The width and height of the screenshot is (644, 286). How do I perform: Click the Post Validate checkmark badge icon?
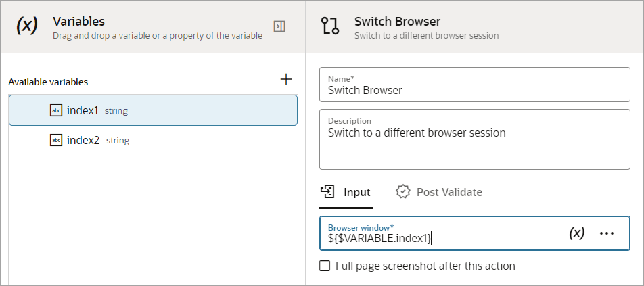(x=403, y=192)
